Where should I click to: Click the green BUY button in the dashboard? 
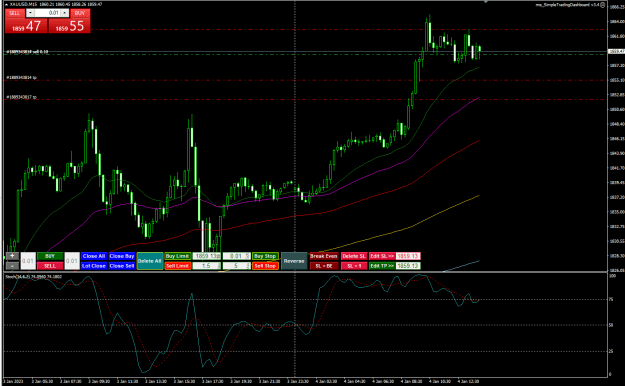click(50, 256)
